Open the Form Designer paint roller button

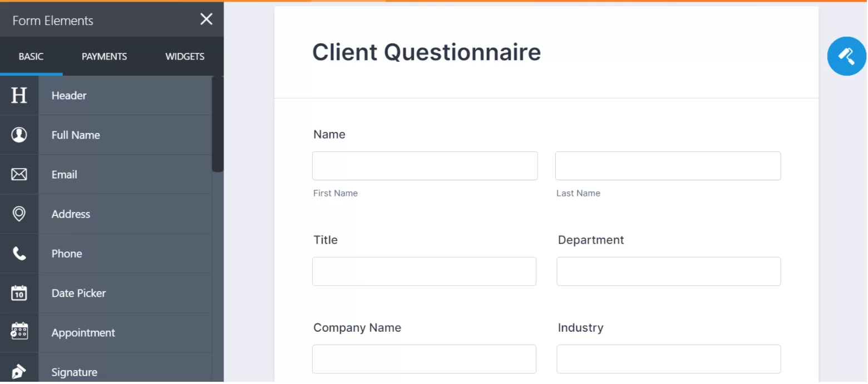pyautogui.click(x=846, y=56)
